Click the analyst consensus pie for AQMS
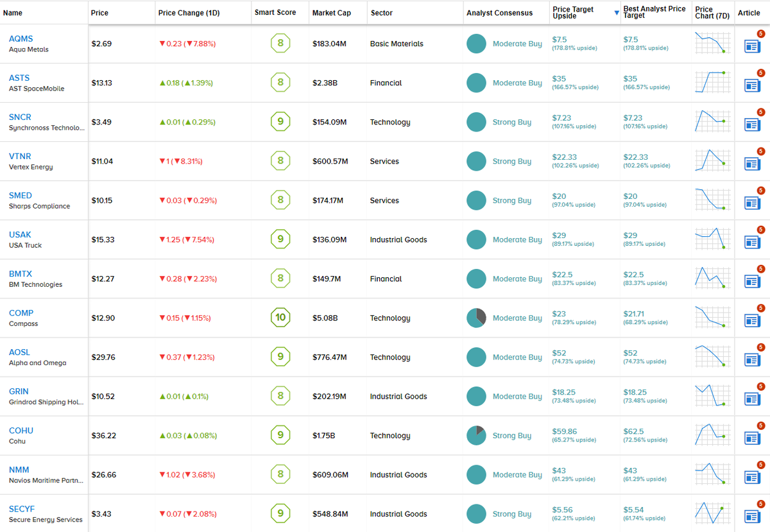The height and width of the screenshot is (532, 770). [476, 44]
